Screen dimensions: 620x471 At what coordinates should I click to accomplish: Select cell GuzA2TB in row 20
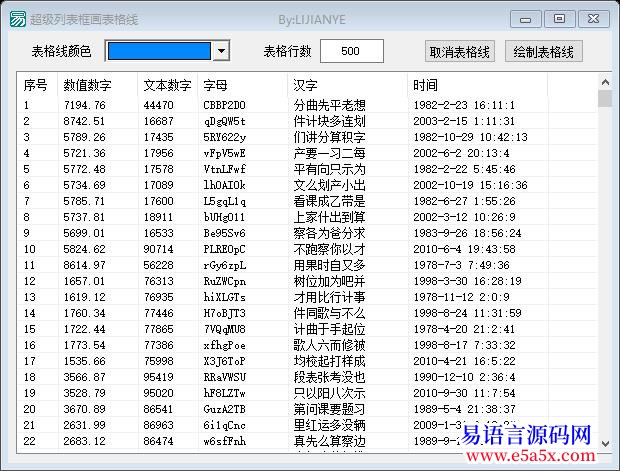[x=225, y=409]
